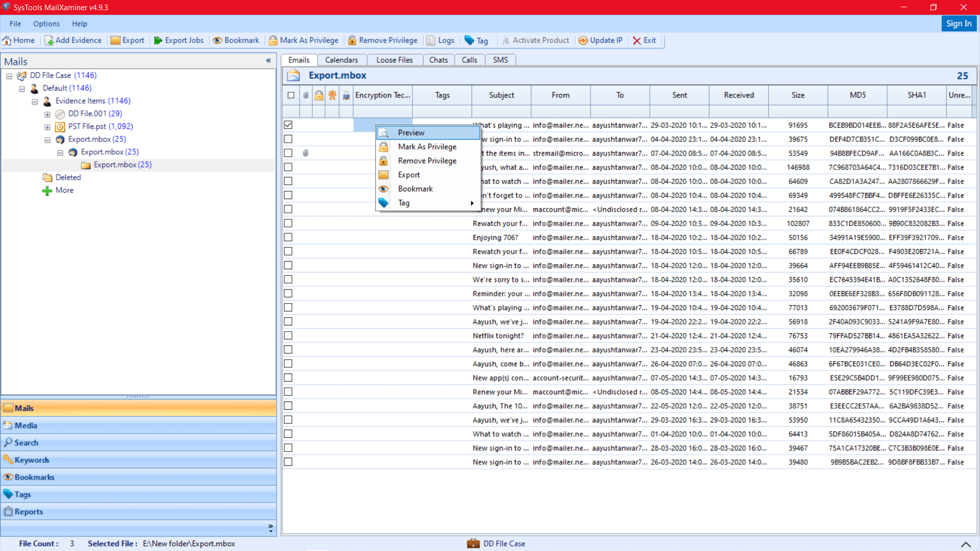Click the Export Jobs toolbar icon

pos(178,40)
